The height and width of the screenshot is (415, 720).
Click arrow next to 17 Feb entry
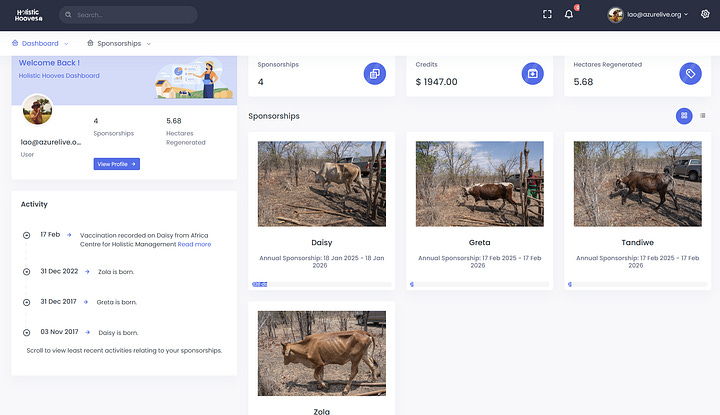click(x=69, y=235)
